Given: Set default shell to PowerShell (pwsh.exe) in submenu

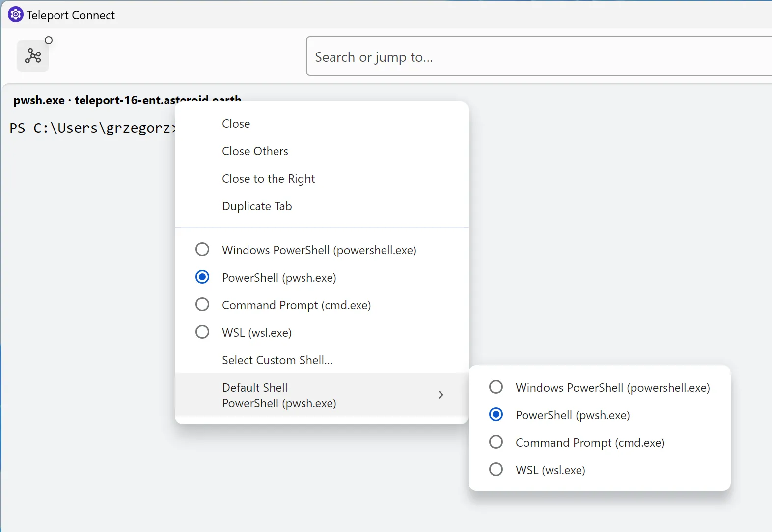Looking at the screenshot, I should [599, 415].
